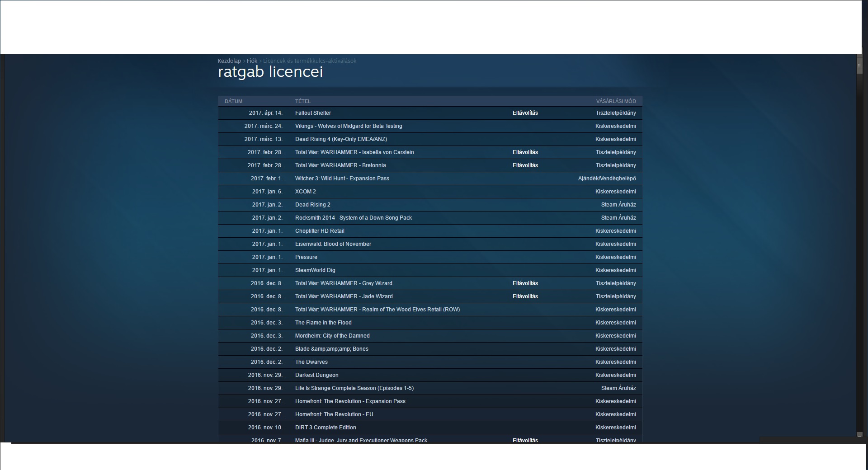Click 'Steam Áruház' in the Dead Rising 2 row

tap(618, 205)
